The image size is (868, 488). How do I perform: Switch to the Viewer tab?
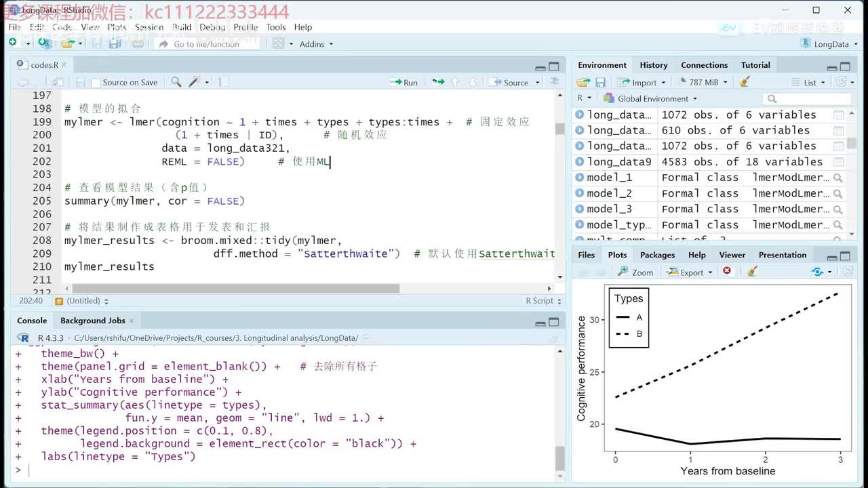(x=732, y=255)
